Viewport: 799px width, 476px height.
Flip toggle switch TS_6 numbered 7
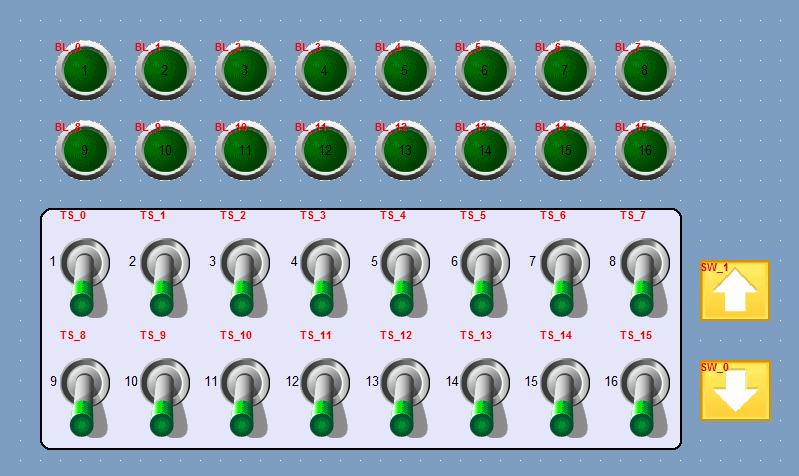[x=564, y=278]
